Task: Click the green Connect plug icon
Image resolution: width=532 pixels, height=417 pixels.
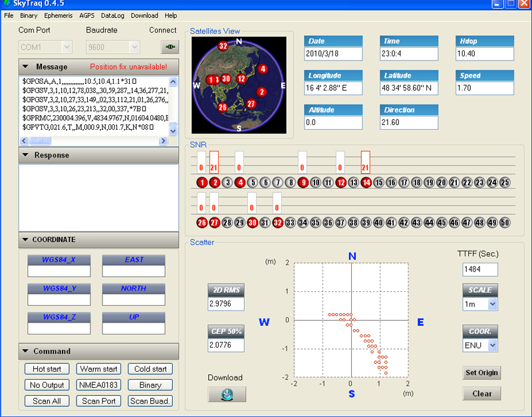Action: tap(170, 47)
